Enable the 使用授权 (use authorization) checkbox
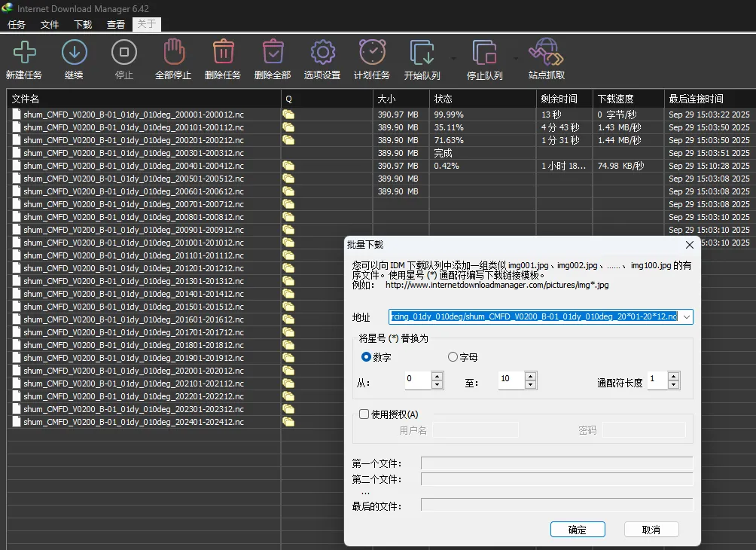756x550 pixels. [364, 414]
